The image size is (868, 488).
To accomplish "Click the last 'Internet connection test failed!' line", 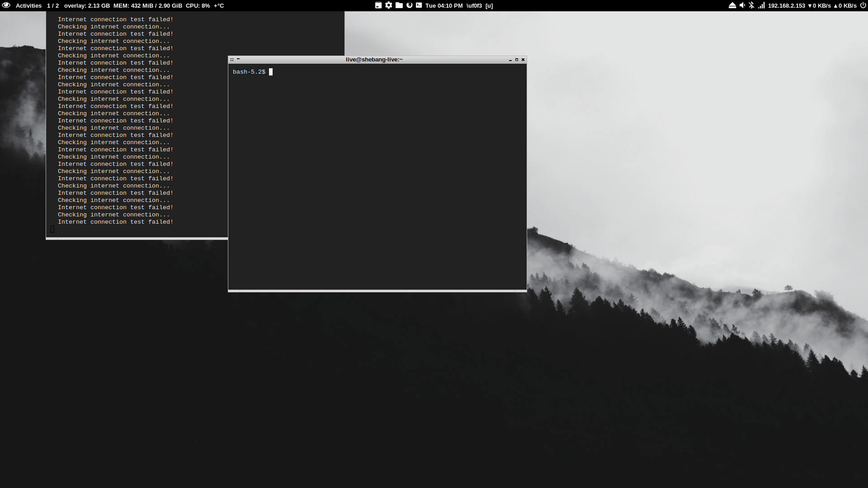I will (116, 222).
